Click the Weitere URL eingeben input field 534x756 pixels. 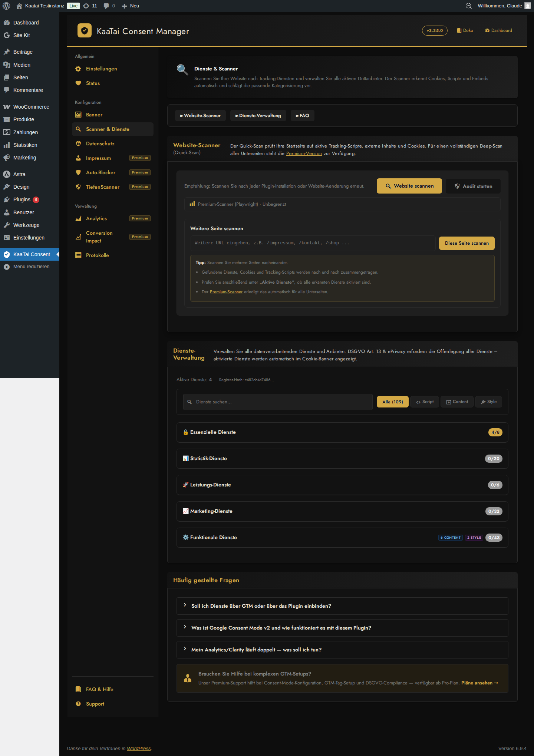313,243
